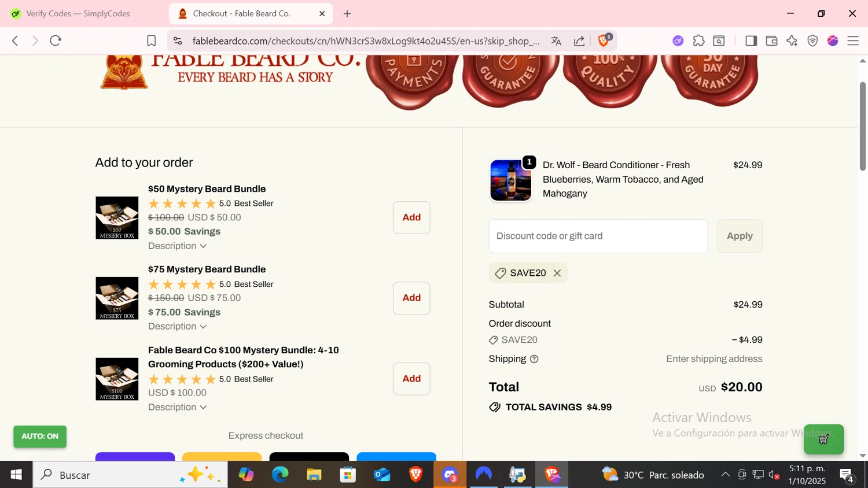Add $50 Mystery Beard Bundle to order
The image size is (868, 488).
tap(411, 217)
